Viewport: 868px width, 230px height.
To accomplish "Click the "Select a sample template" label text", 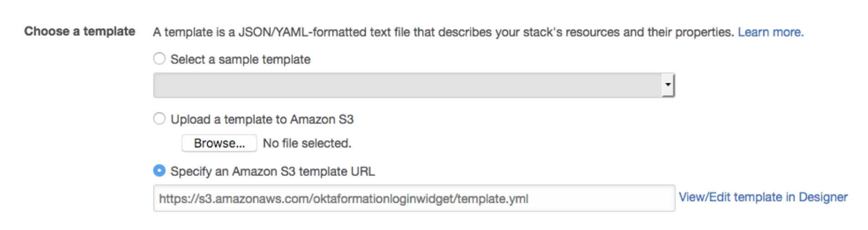I will [x=240, y=60].
